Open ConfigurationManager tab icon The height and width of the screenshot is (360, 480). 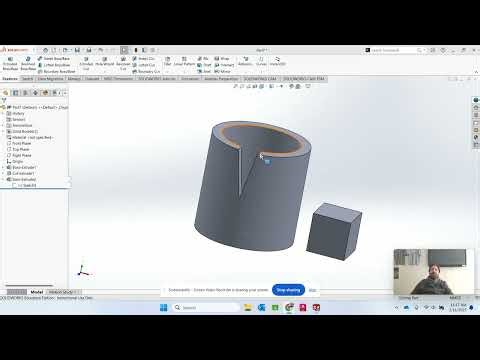click(x=25, y=93)
